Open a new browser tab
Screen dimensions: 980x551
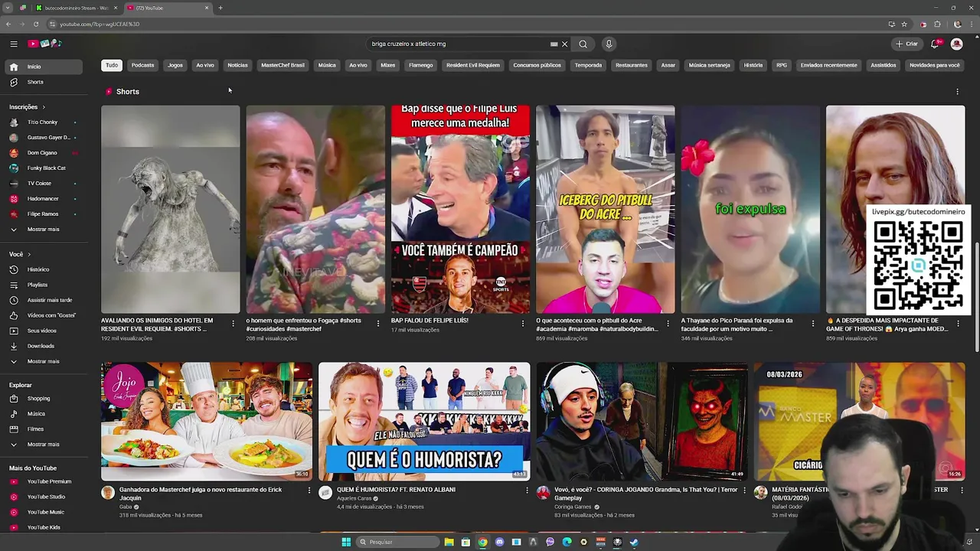click(x=220, y=8)
